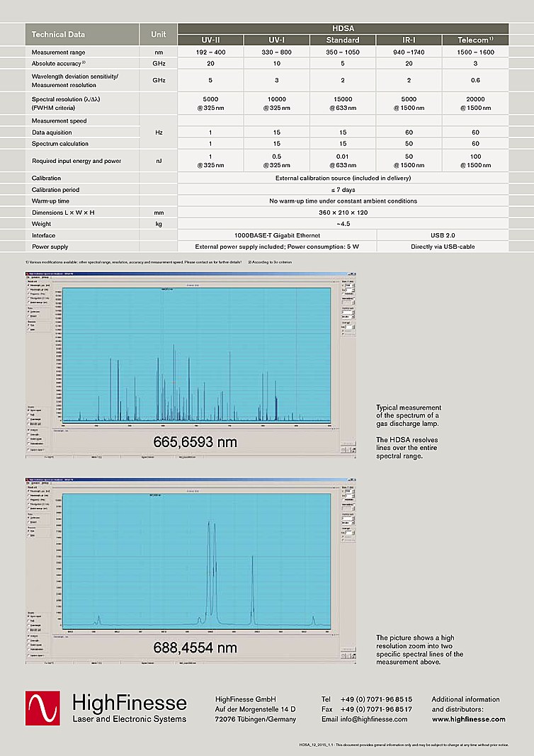Click the HighFinesse red sine-wave logo

(x=43, y=708)
